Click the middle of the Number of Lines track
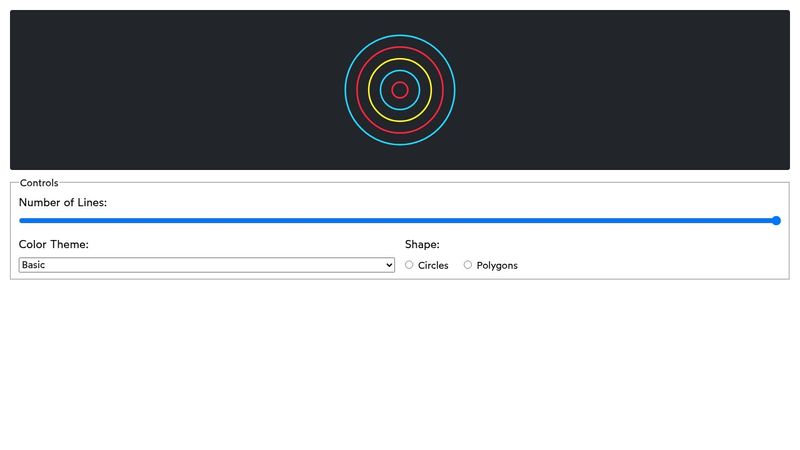Screen dimensions: 800x450 [x=398, y=221]
